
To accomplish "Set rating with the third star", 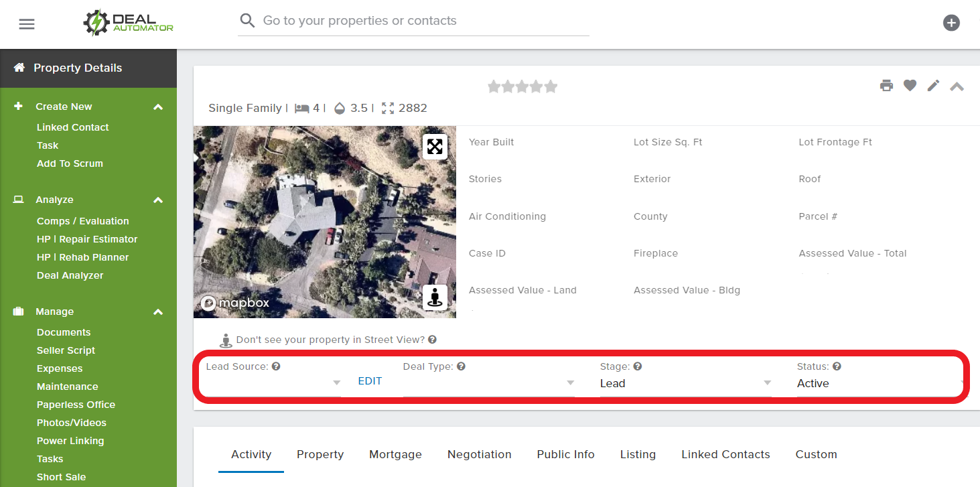I will [522, 86].
